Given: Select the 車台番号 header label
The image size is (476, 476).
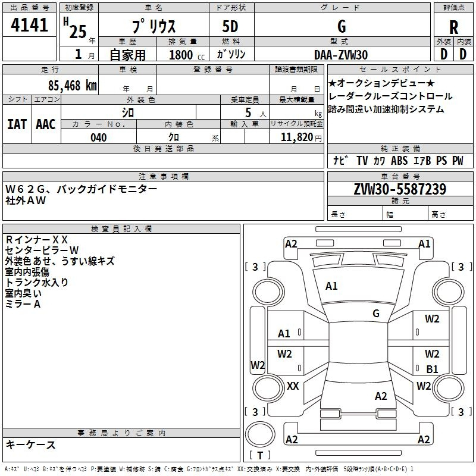Looking at the screenshot, I should pyautogui.click(x=400, y=176).
